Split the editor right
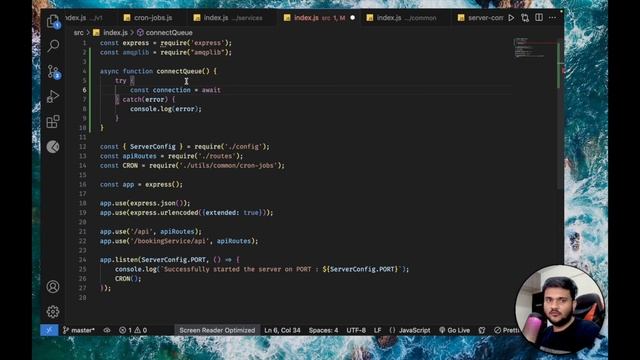 (x=539, y=18)
